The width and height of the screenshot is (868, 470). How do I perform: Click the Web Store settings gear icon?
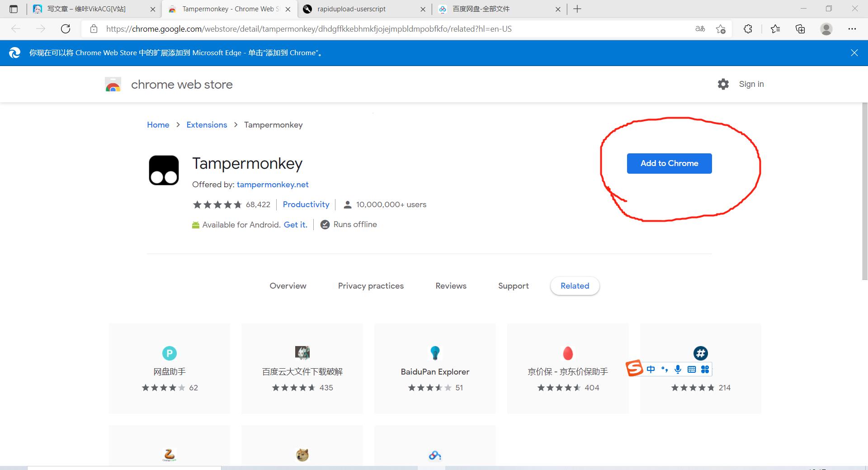pyautogui.click(x=723, y=84)
